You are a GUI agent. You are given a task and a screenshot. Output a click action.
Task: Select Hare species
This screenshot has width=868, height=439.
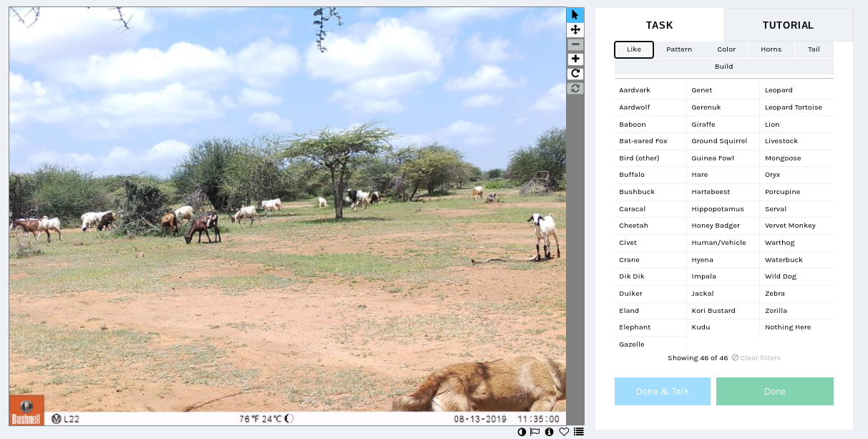(x=723, y=175)
